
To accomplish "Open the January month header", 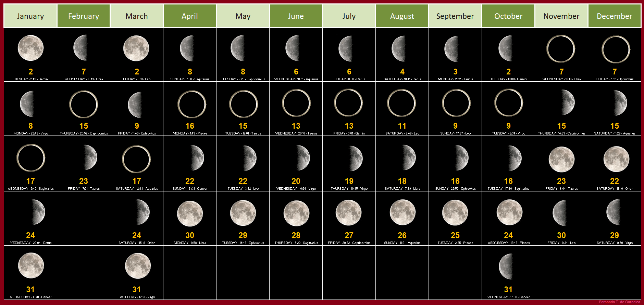I will 30,16.
